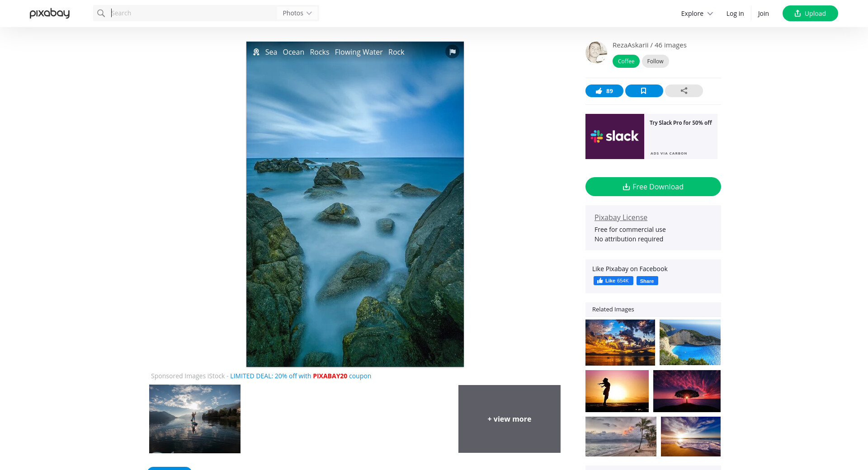The width and height of the screenshot is (868, 470).
Task: Open the Zakynthos beach cove related image
Action: click(x=690, y=342)
